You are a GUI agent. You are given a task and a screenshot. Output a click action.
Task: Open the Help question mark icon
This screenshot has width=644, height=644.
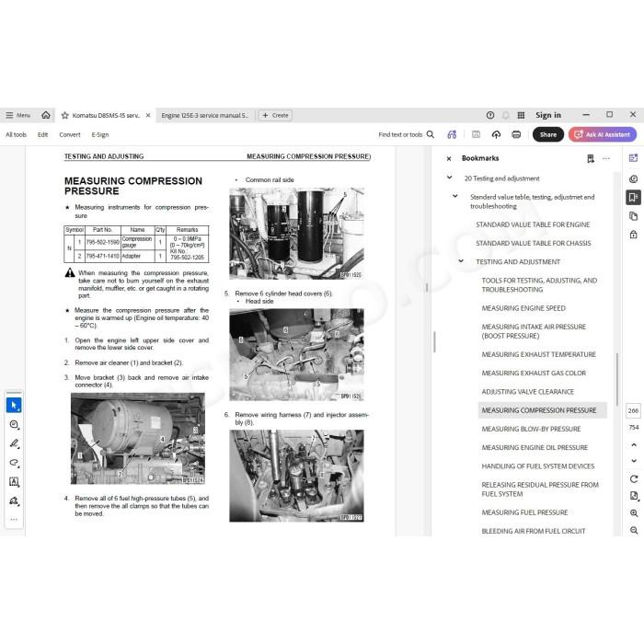click(490, 115)
